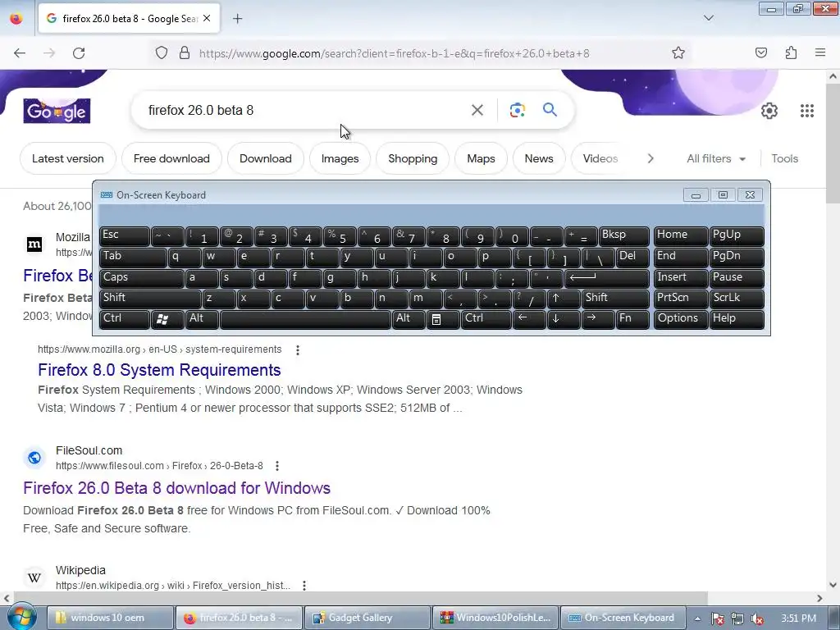Open Google quick settings gear

point(769,111)
